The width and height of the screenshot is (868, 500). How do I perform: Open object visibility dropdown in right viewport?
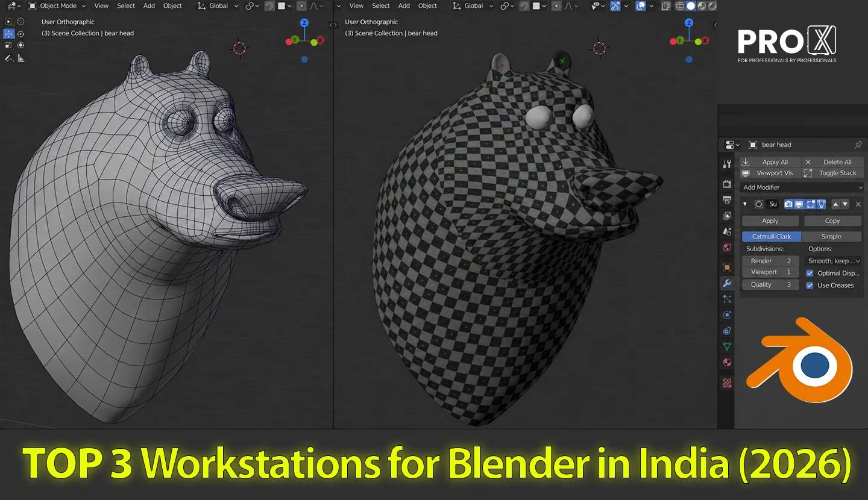click(x=597, y=6)
